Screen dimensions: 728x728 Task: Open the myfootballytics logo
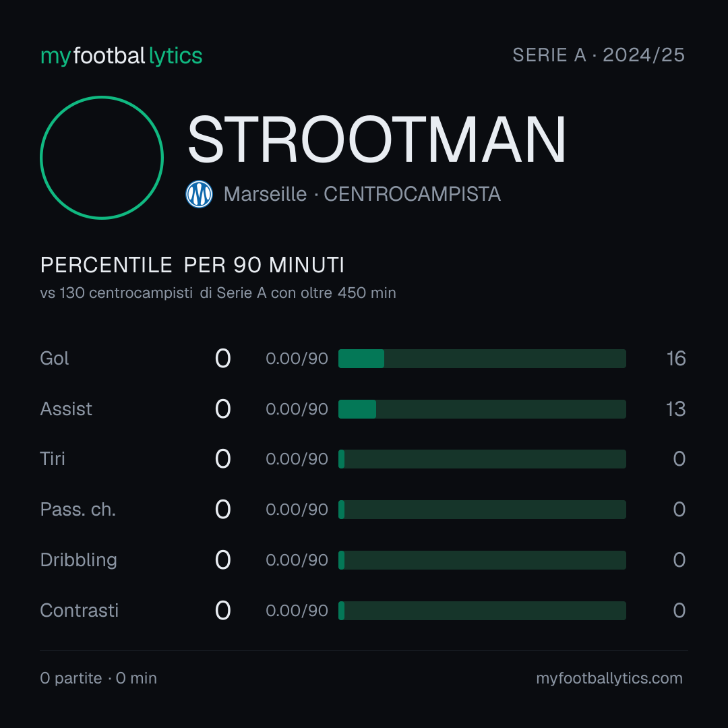(121, 56)
